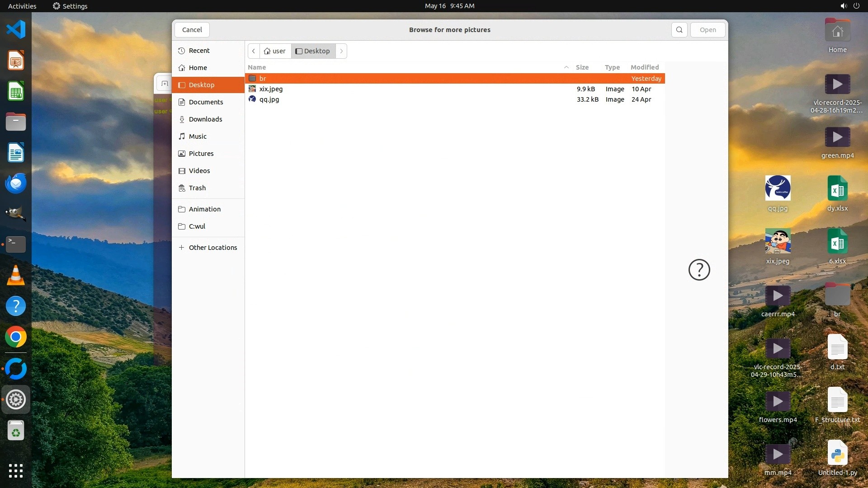Open Animation bookmark folder in sidebar
This screenshot has width=868, height=488.
click(204, 209)
